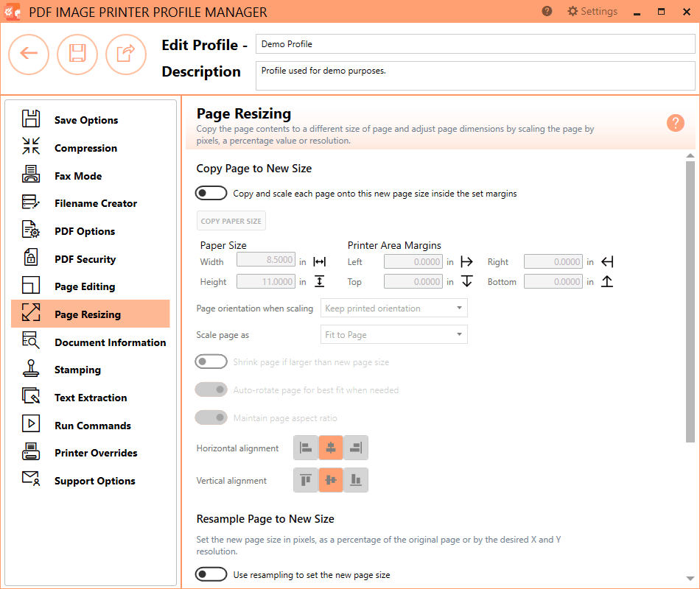Image resolution: width=700 pixels, height=589 pixels.
Task: Open page orientation when scaling dropdown
Action: point(393,308)
